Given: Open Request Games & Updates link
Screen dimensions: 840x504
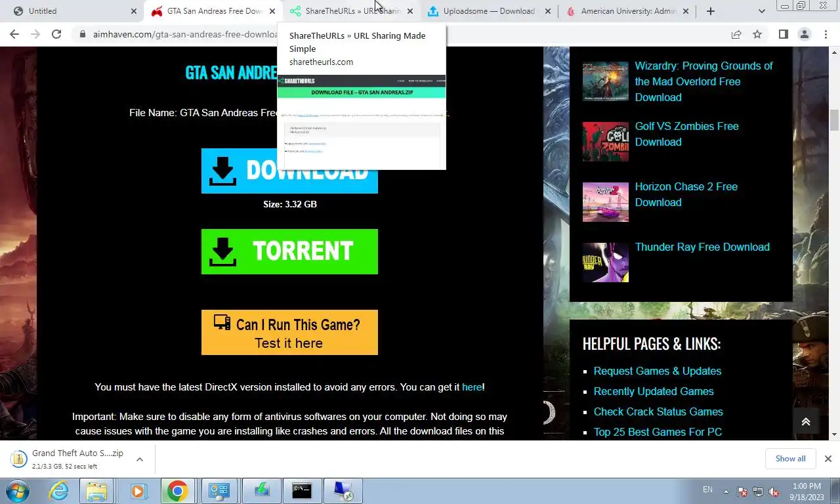Looking at the screenshot, I should (x=658, y=371).
